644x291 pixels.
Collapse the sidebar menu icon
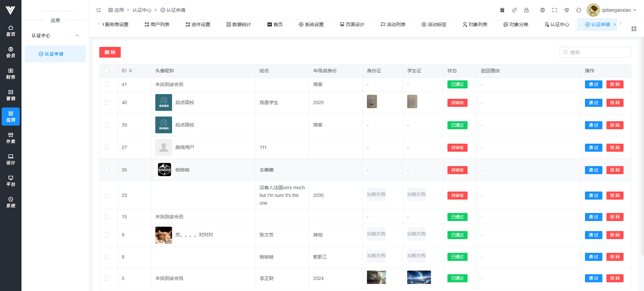click(x=99, y=10)
